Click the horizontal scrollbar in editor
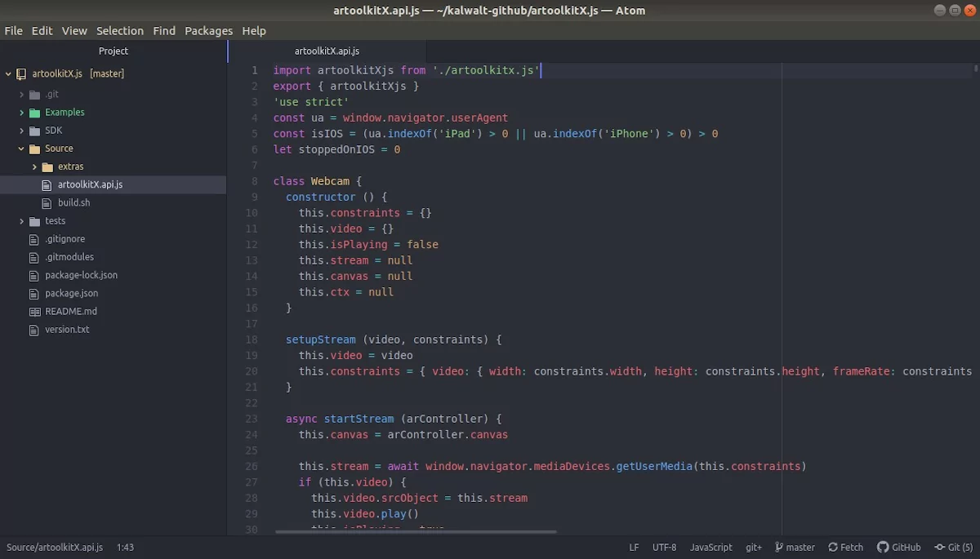980x559 pixels. (x=415, y=531)
